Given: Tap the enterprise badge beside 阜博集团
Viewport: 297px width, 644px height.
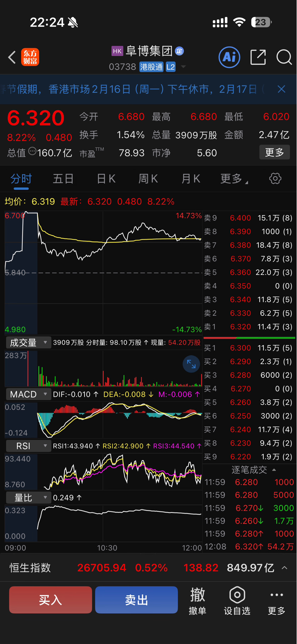Looking at the screenshot, I should tap(179, 51).
